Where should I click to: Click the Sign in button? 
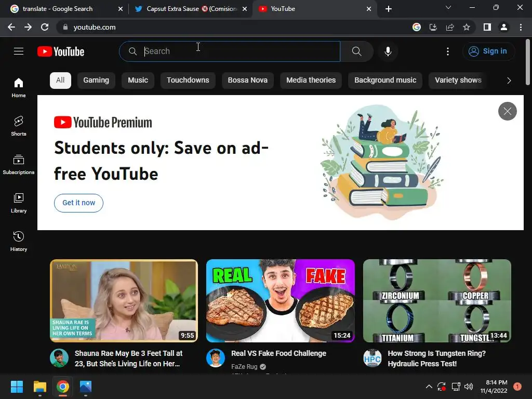(488, 51)
